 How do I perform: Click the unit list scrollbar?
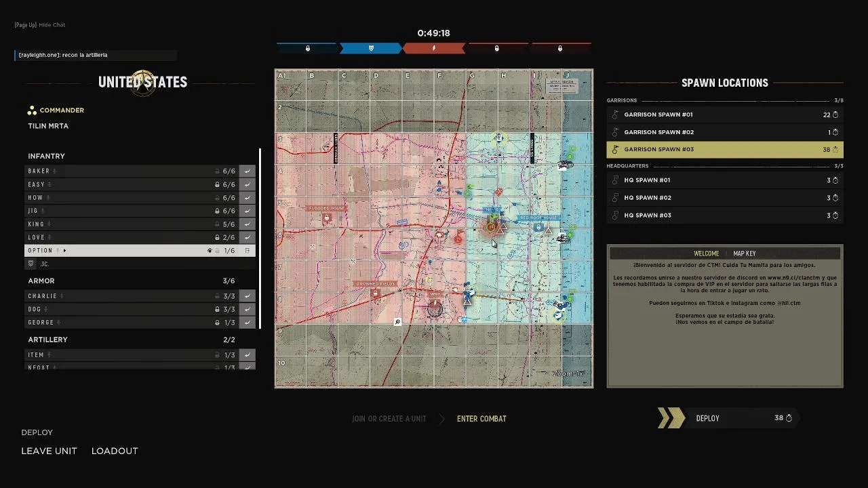click(260, 239)
